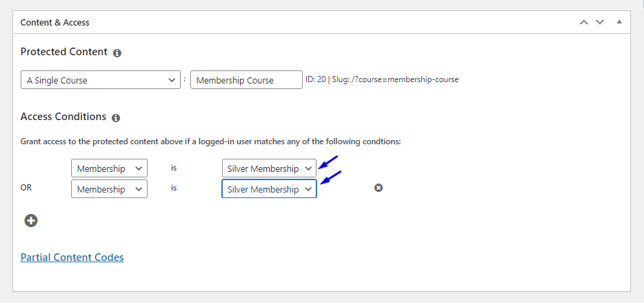Open the OR row Silver Membership dropdown
This screenshot has width=644, height=303.
point(269,188)
